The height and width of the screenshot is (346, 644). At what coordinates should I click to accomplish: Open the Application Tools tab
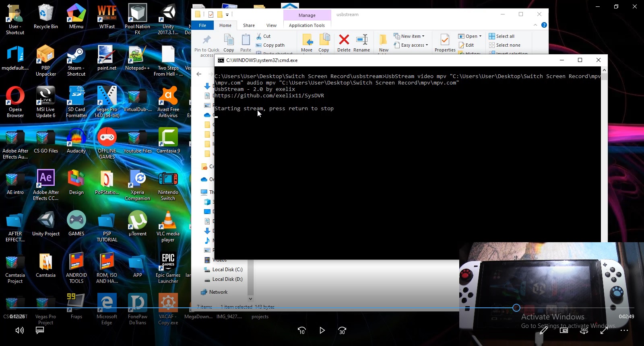pos(307,25)
